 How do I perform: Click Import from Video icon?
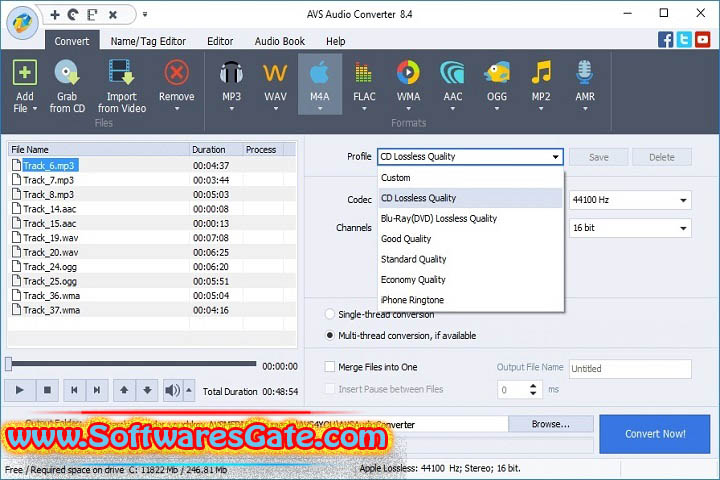tap(122, 73)
